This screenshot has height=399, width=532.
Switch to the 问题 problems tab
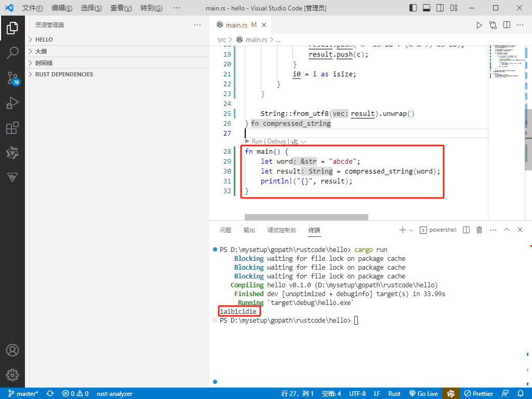[225, 230]
